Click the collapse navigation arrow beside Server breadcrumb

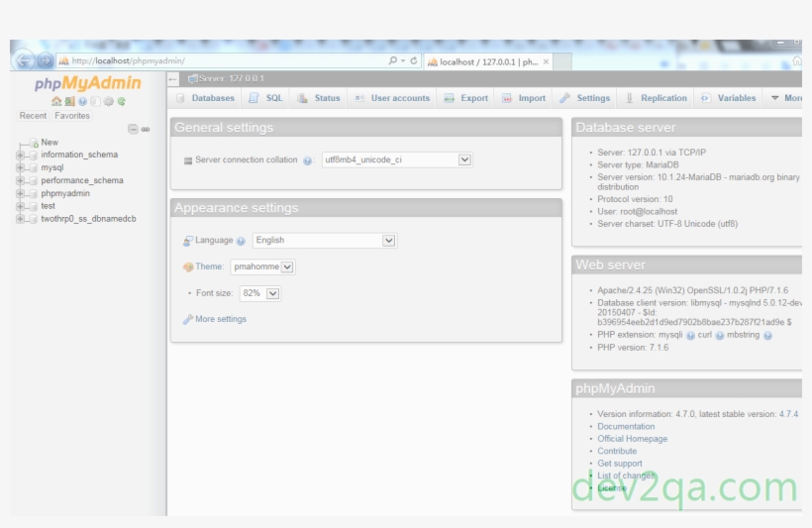coord(173,79)
